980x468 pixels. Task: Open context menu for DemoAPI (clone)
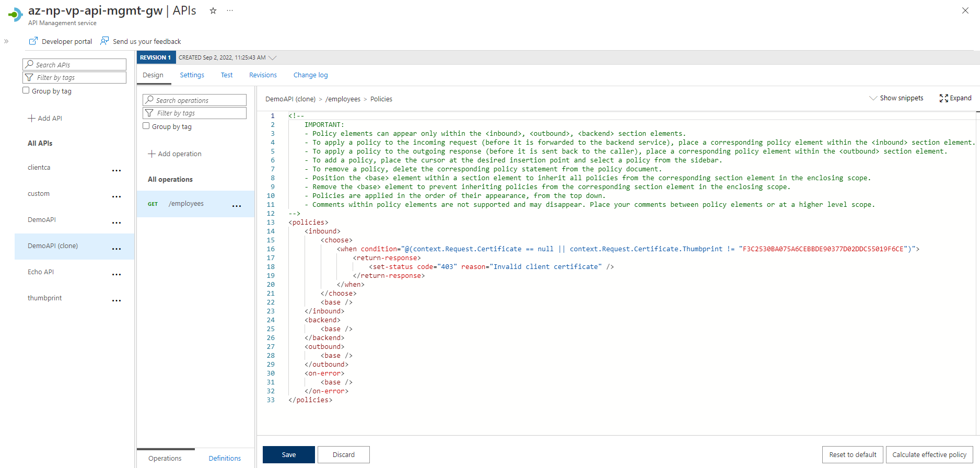pyautogui.click(x=116, y=249)
